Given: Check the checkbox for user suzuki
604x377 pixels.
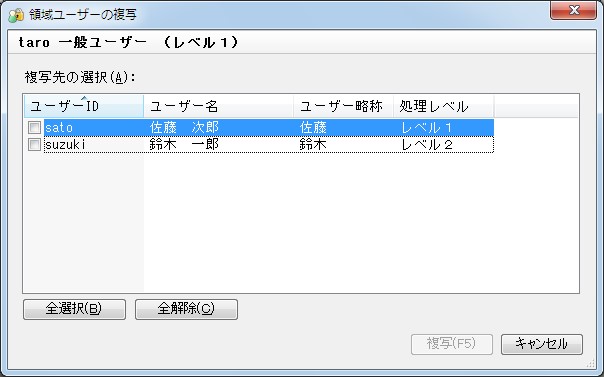Looking at the screenshot, I should 34,144.
